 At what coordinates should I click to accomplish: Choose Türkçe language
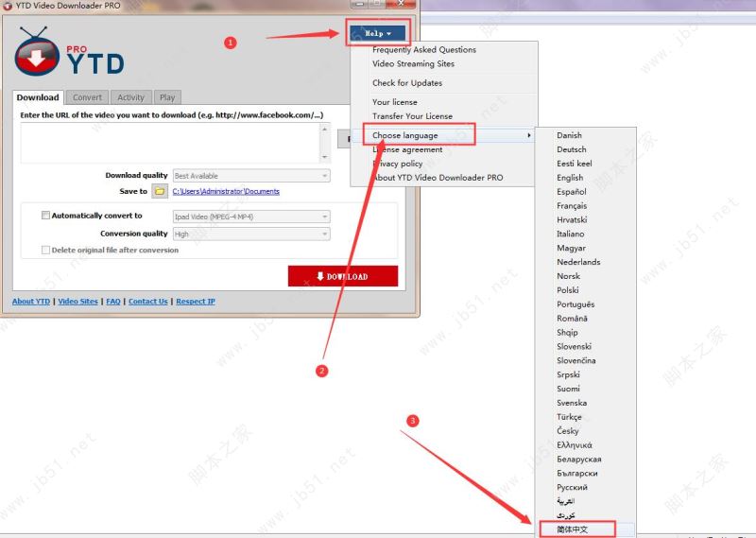585,417
